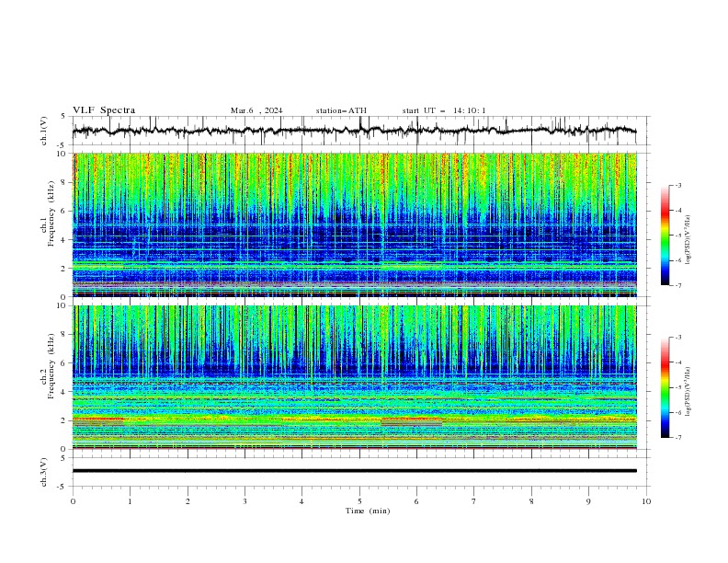Click the "7" tick on the time axis
Image resolution: width=728 pixels, height=563 pixels.
point(474,501)
